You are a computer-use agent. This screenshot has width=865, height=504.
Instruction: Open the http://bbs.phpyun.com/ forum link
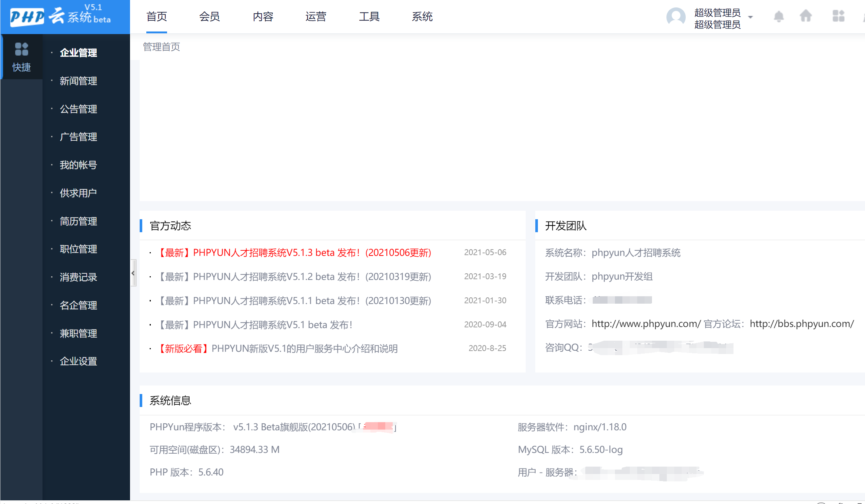point(802,324)
